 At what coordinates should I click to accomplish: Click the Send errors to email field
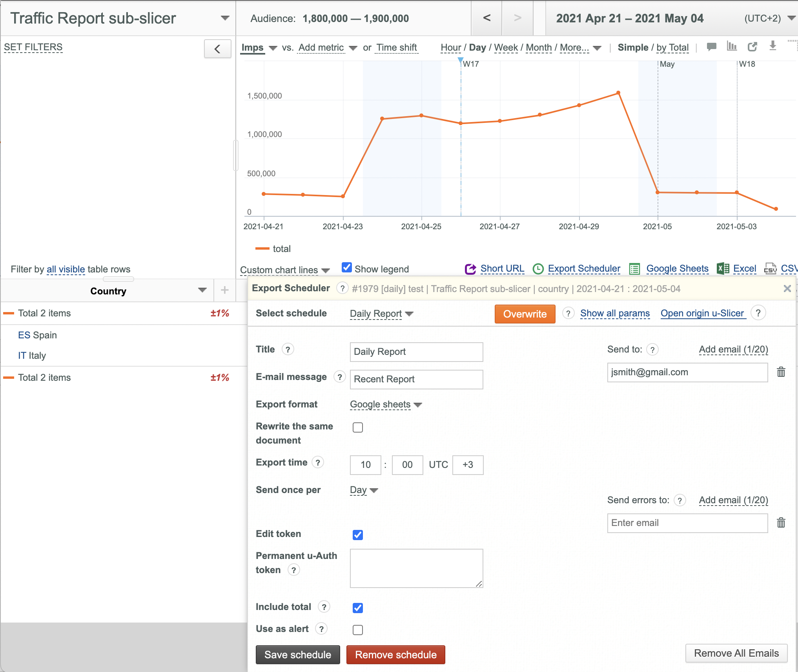(687, 523)
